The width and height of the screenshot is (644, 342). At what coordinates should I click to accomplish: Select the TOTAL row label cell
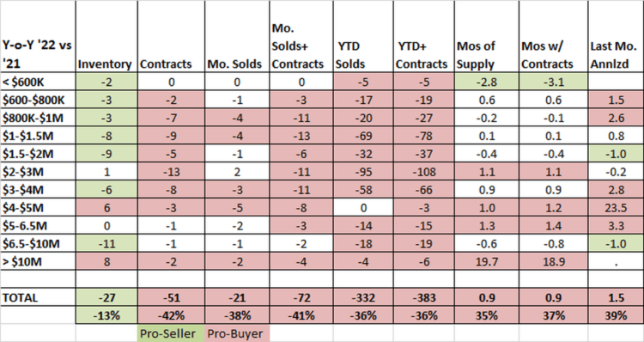tap(38, 297)
